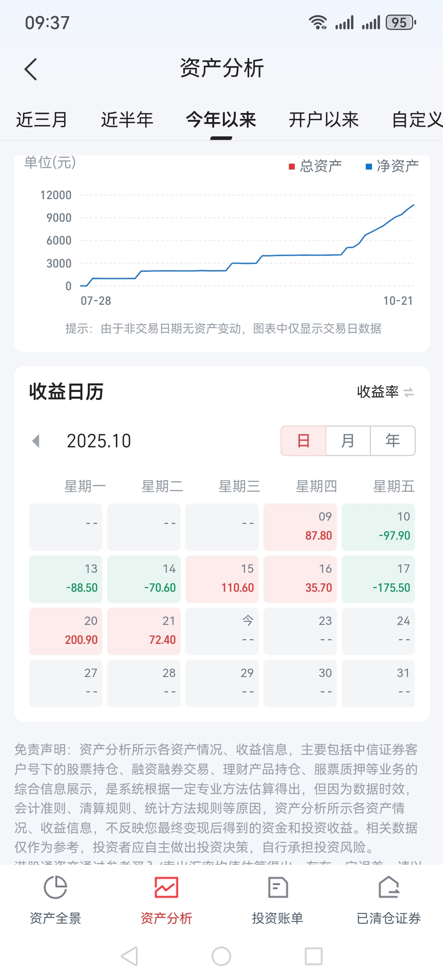Open 近半年 period tab

[127, 120]
